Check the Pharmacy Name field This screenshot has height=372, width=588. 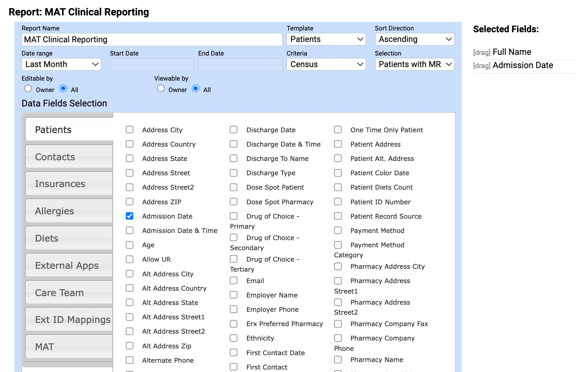[x=337, y=359]
